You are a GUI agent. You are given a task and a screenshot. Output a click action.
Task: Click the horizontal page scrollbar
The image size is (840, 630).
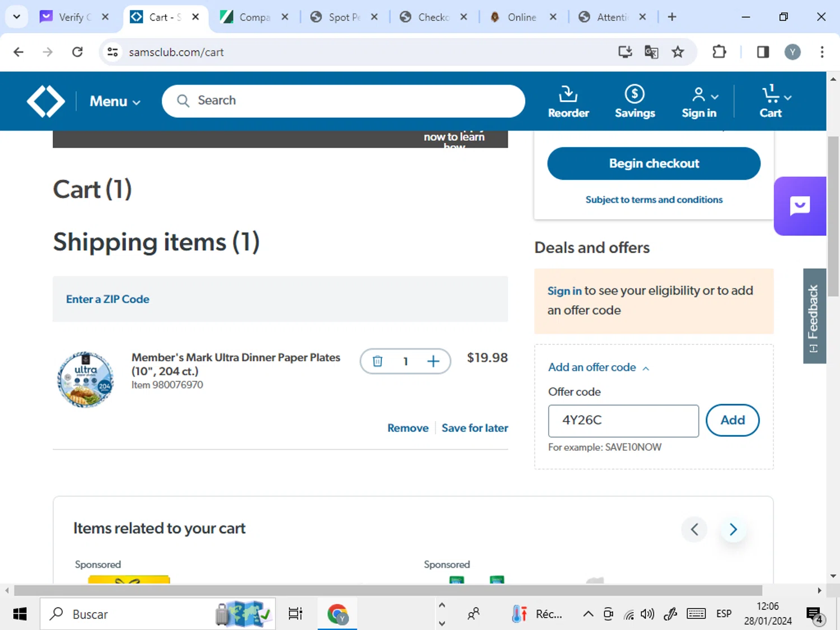pos(388,590)
